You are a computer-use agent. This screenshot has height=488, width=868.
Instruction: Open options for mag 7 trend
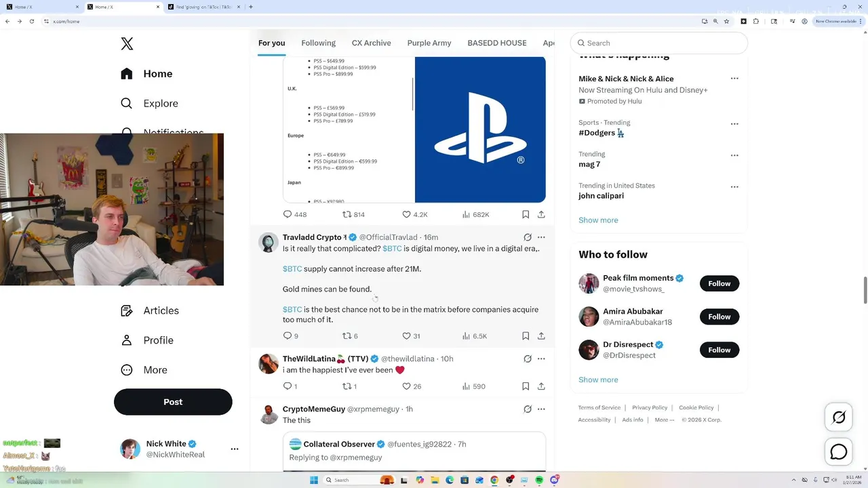[x=734, y=155]
